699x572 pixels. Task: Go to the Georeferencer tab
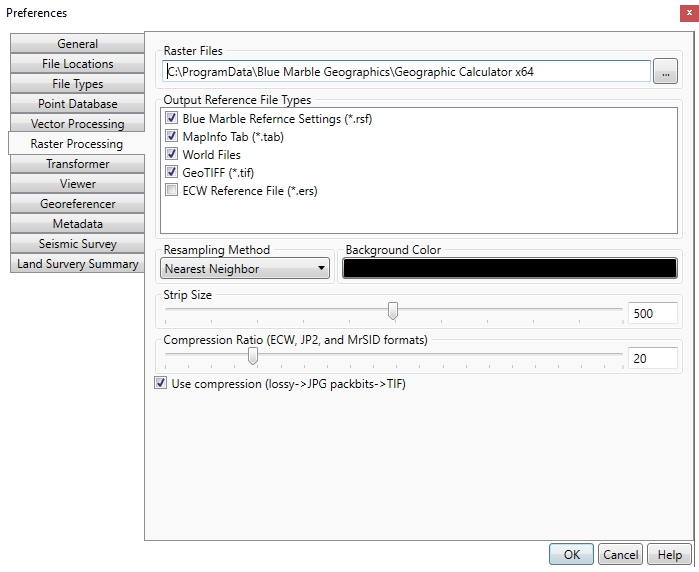pos(77,204)
